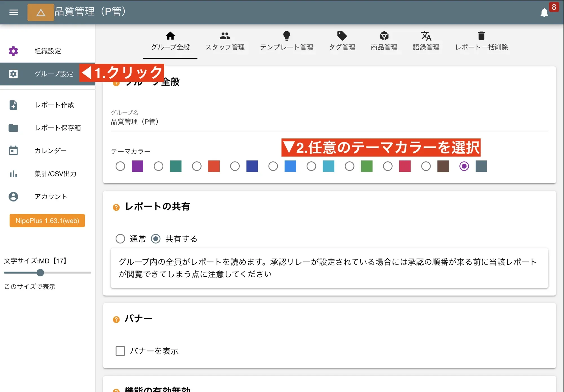This screenshot has width=564, height=392.
Task: Select the 通常 report sharing option
Action: click(120, 239)
